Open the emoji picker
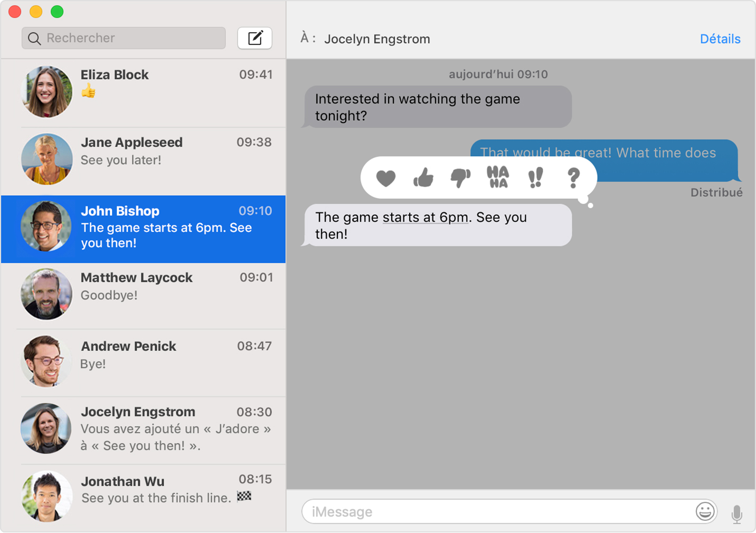Screen dimensions: 756x533 [x=705, y=511]
